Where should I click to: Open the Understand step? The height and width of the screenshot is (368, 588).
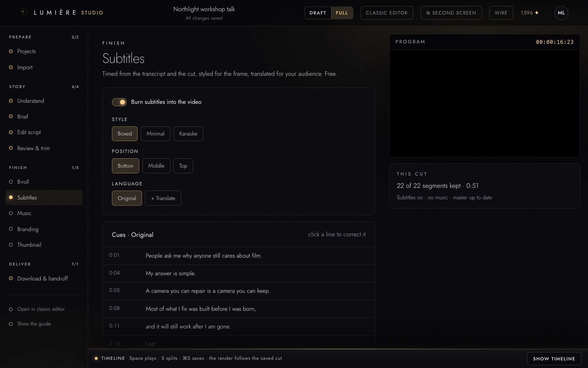[44, 101]
